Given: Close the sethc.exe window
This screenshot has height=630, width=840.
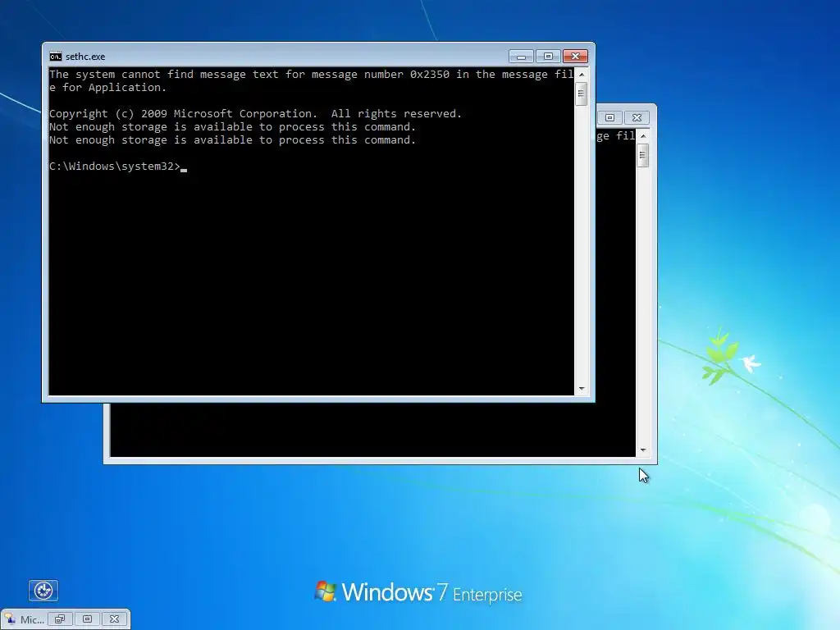Looking at the screenshot, I should coord(575,57).
